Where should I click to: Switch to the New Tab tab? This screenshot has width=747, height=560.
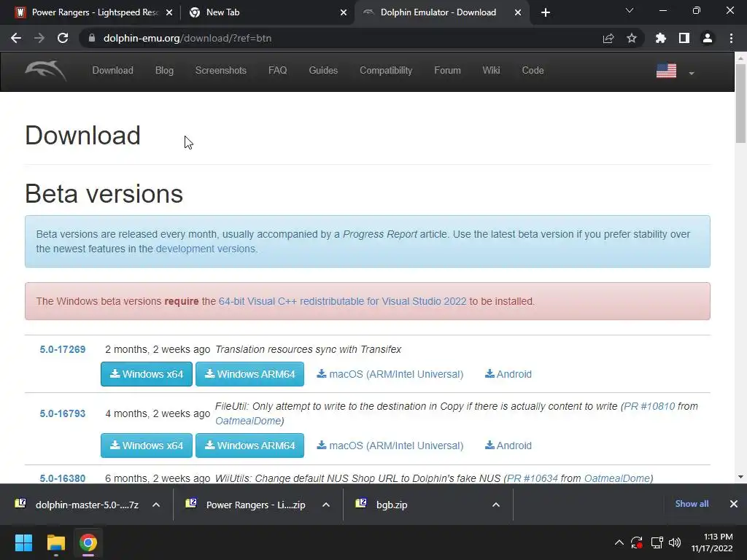267,12
